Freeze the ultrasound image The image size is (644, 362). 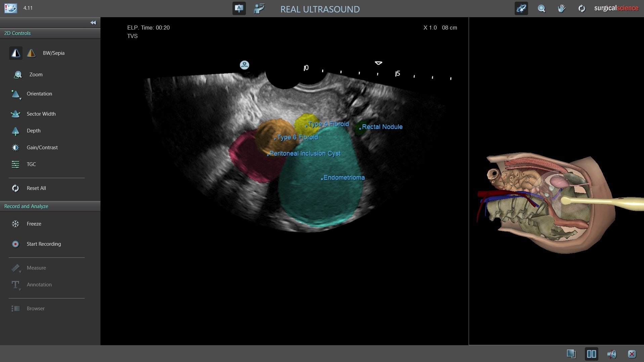(16, 224)
